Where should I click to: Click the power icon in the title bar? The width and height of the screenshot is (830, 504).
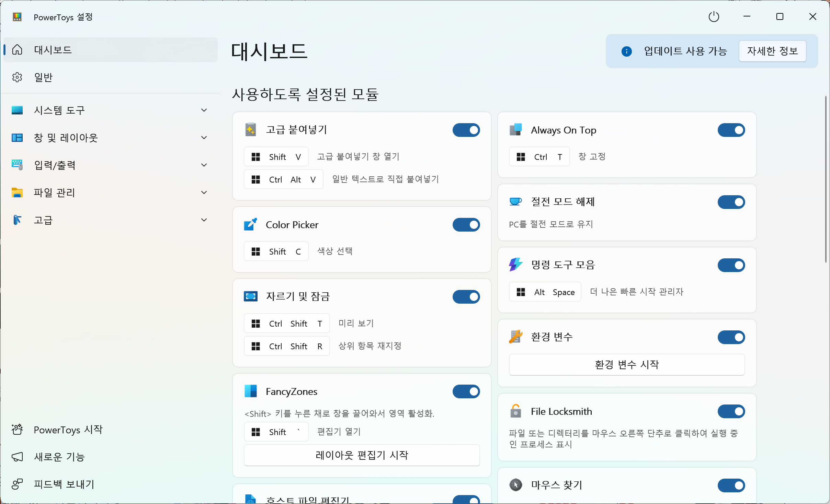(714, 16)
